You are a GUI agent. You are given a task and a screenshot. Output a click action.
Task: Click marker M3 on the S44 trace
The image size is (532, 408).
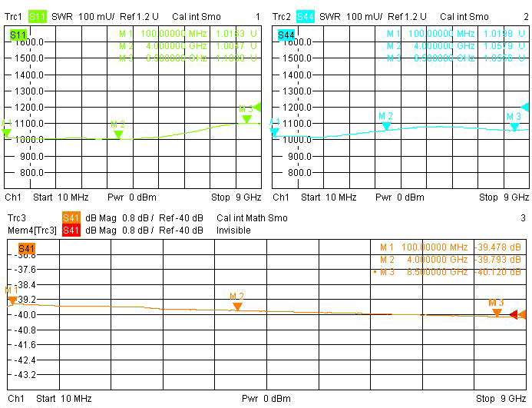tap(514, 126)
